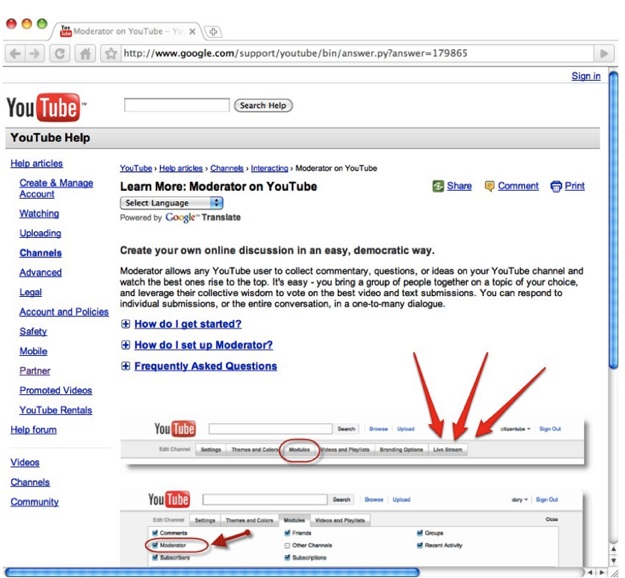
Task: Open the Frequently Asked Questions link
Action: coord(206,366)
